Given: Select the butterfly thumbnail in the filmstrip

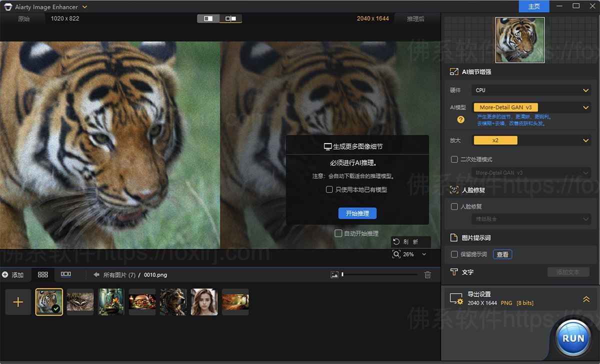Looking at the screenshot, I should pyautogui.click(x=79, y=301).
